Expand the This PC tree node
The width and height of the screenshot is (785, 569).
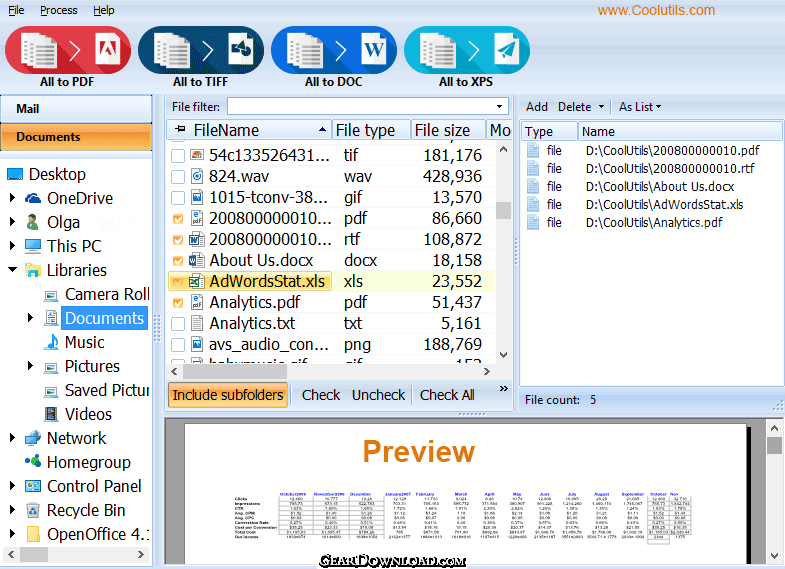13,246
